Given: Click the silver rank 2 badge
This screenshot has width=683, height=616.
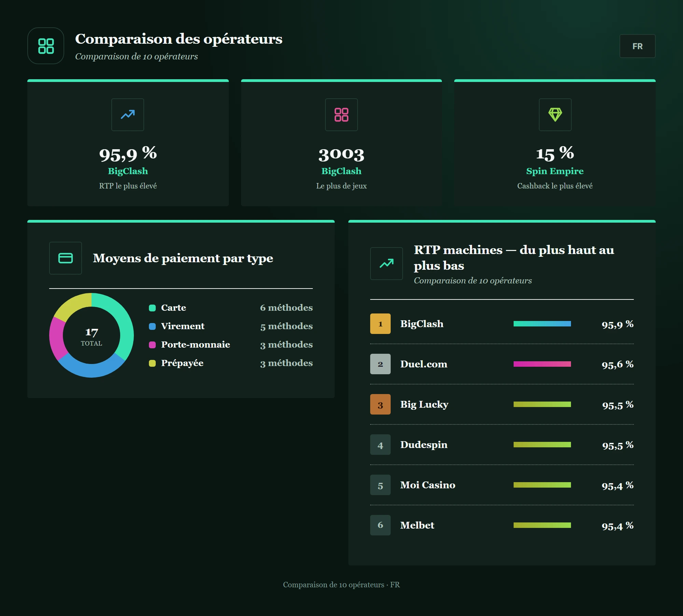Looking at the screenshot, I should 380,364.
